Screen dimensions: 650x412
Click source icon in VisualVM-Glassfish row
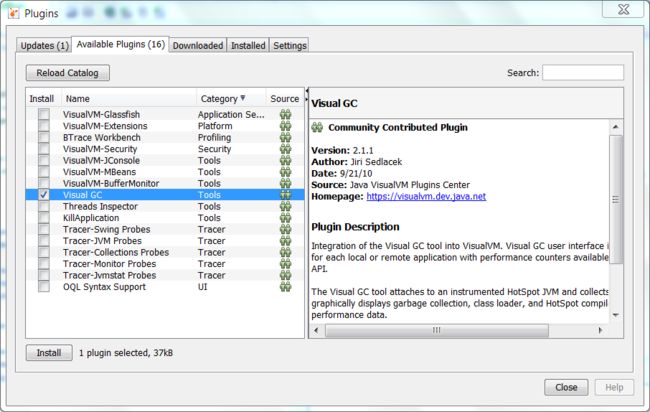285,114
